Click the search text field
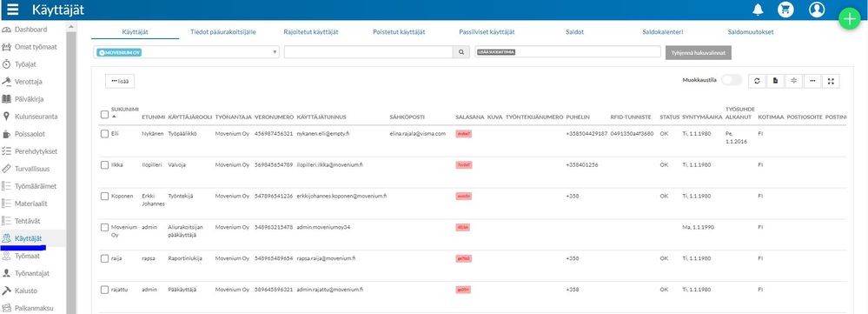This screenshot has width=868, height=314. tap(368, 52)
